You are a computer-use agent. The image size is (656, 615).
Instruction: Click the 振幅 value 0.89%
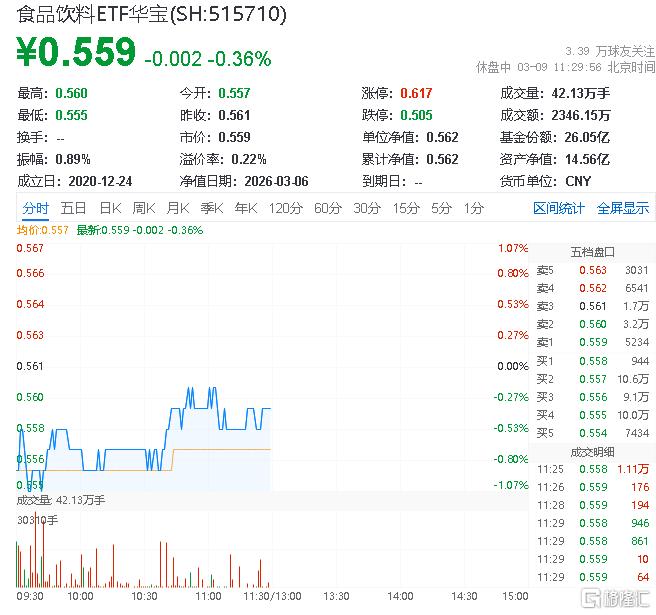72,159
